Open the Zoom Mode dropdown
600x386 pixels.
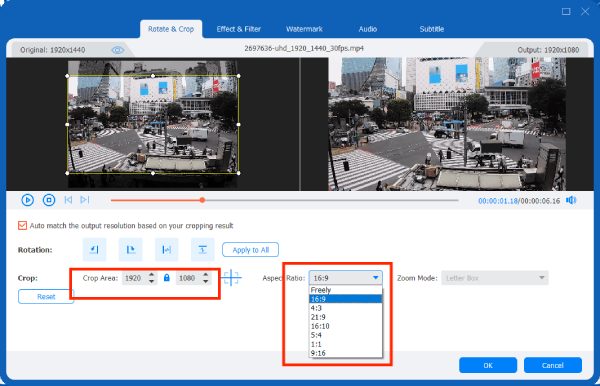[495, 278]
